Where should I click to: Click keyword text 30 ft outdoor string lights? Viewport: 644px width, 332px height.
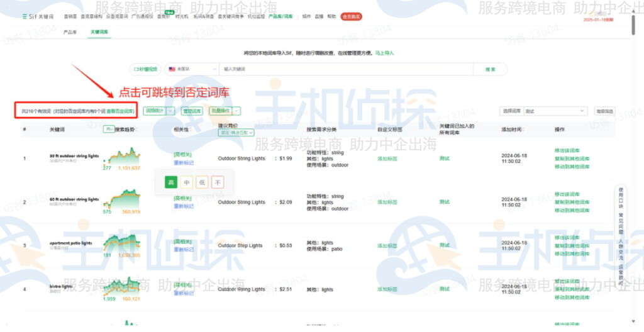[74, 156]
